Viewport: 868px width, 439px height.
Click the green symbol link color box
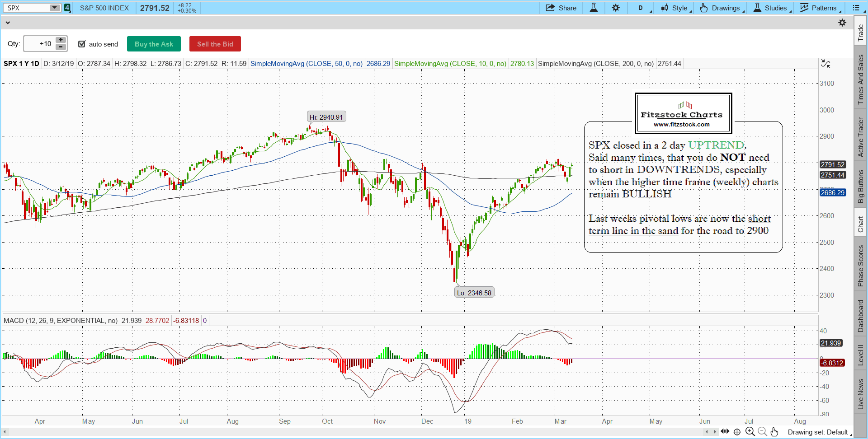67,8
